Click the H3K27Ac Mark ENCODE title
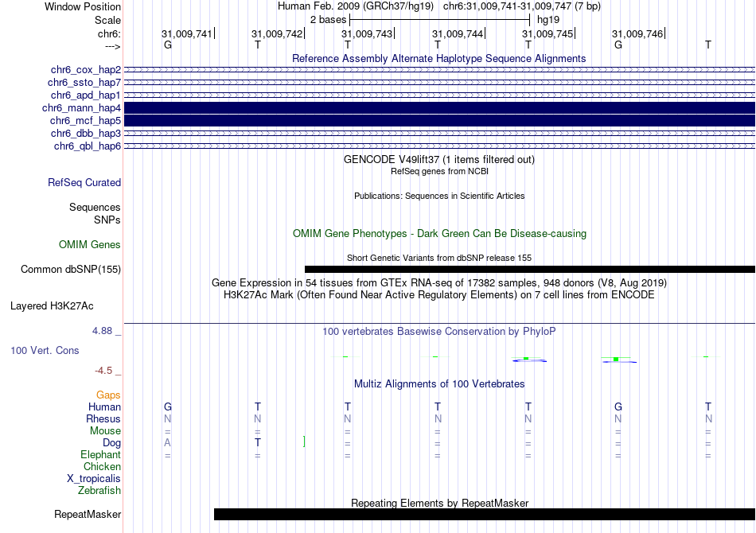Viewport: 756px width, 533px height. pyautogui.click(x=438, y=294)
